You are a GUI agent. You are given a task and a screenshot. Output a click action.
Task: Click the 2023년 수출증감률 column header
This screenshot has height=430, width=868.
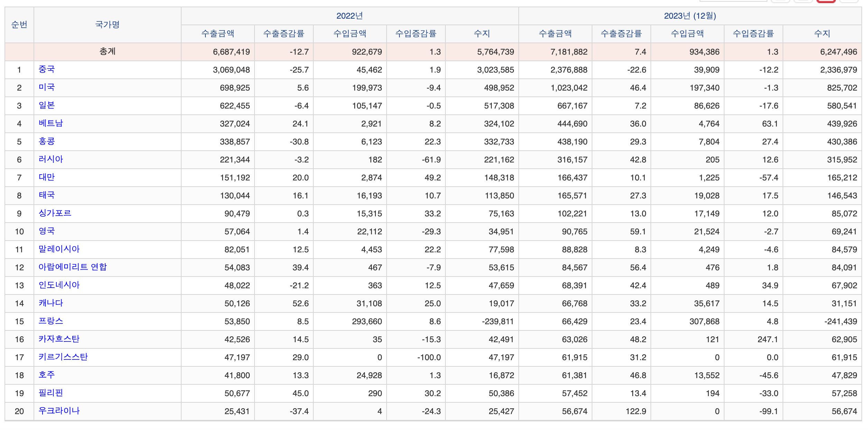(x=621, y=34)
